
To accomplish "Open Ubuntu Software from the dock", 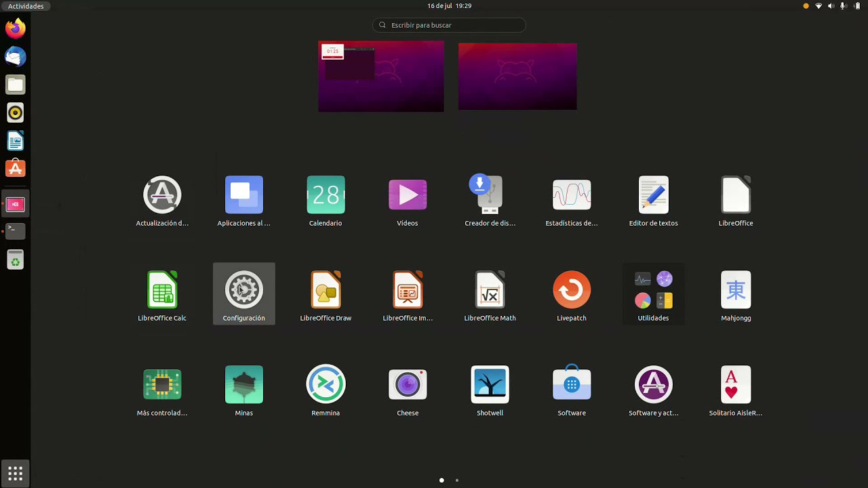I will point(15,169).
